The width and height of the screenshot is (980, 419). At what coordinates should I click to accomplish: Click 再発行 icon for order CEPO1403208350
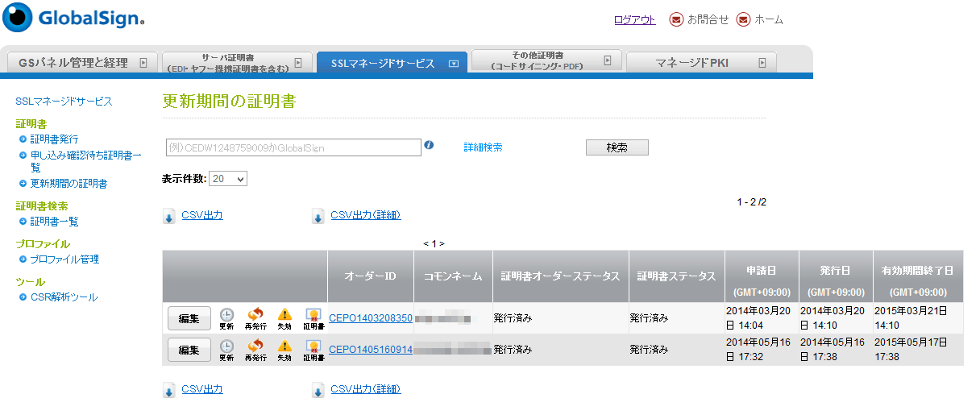point(255,318)
